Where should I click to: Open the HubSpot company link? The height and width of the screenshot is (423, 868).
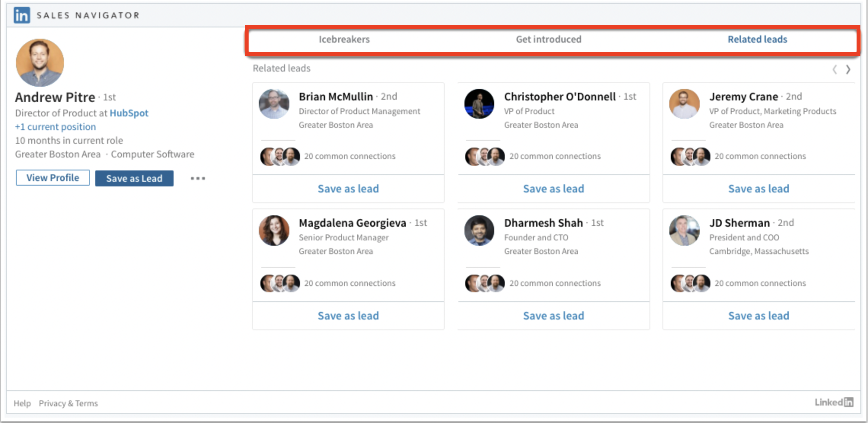[x=129, y=113]
